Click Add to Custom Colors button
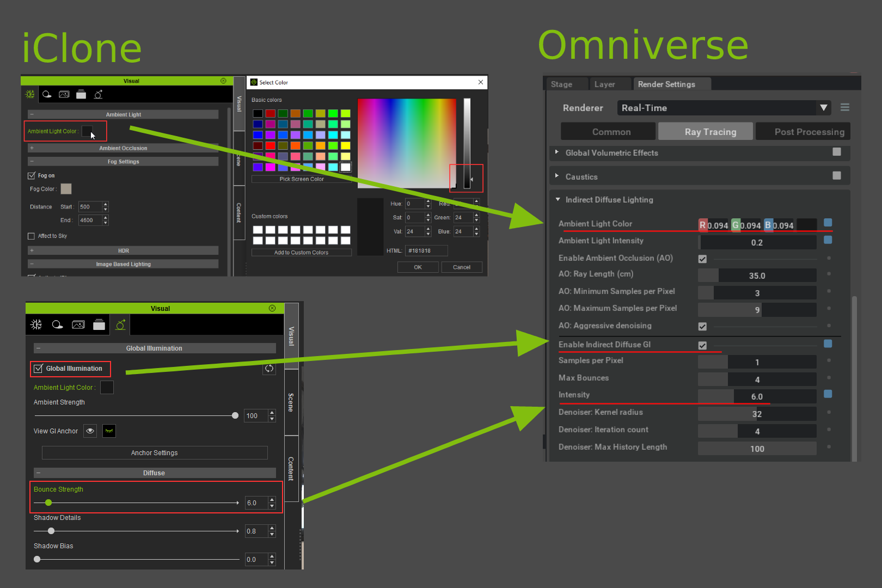Image resolution: width=882 pixels, height=588 pixels. point(302,253)
